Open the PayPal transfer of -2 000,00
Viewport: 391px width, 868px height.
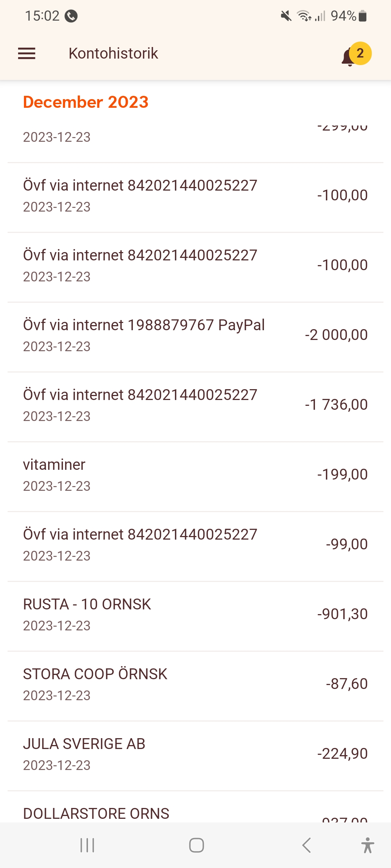point(195,335)
